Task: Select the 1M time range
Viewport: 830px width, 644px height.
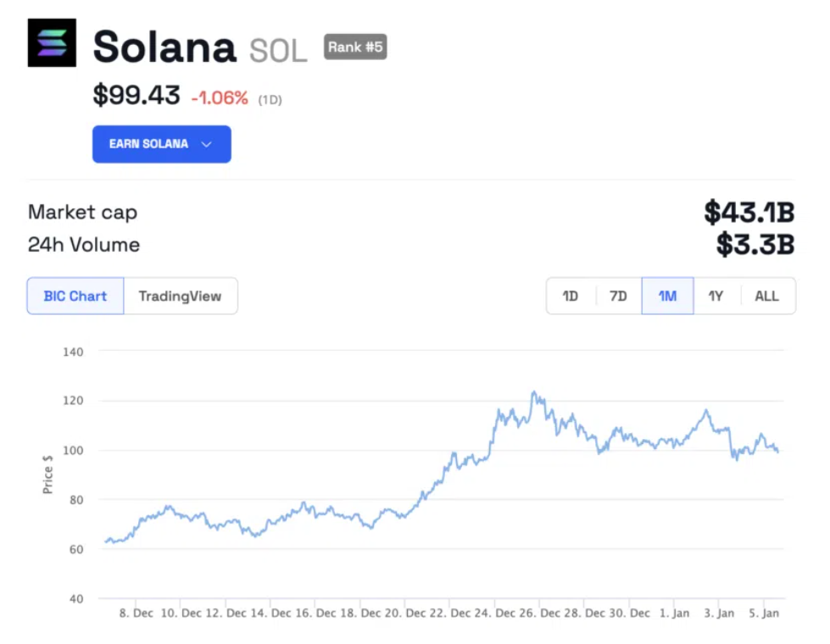Action: [x=666, y=296]
